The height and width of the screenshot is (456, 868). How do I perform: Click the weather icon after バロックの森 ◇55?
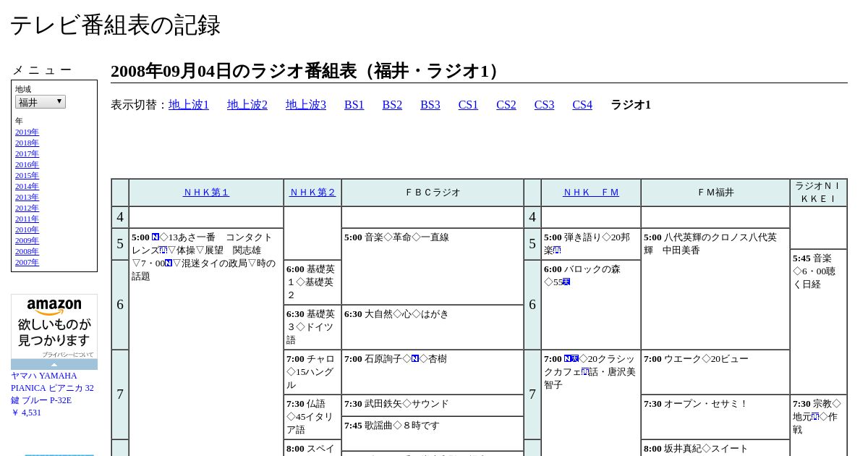coord(566,282)
